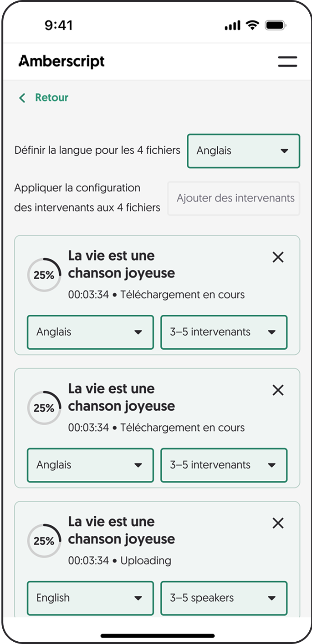This screenshot has width=312, height=644.
Task: Click the first file's 25% progress circle
Action: (x=44, y=275)
